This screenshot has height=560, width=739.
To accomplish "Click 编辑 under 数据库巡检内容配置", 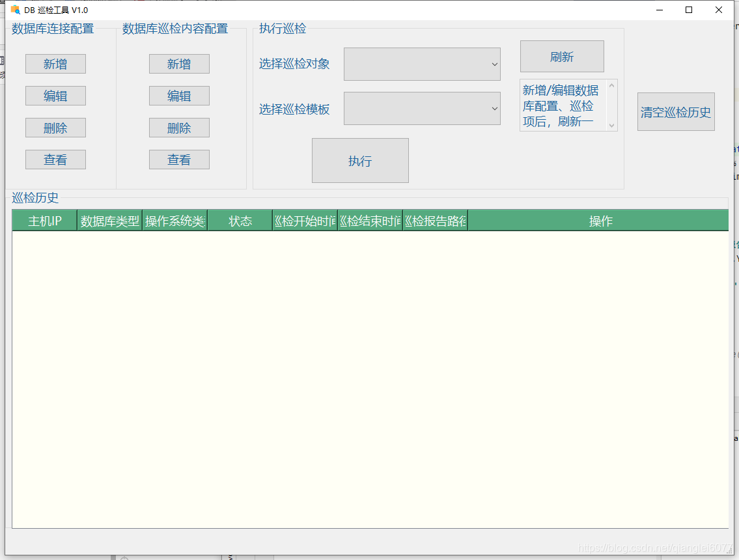I will [x=179, y=96].
